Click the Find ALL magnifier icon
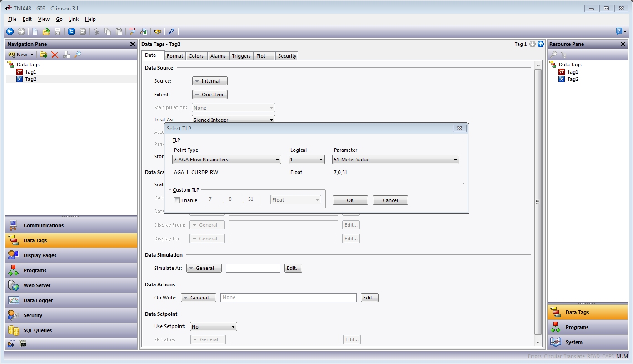This screenshot has width=633, height=364. pos(133,31)
